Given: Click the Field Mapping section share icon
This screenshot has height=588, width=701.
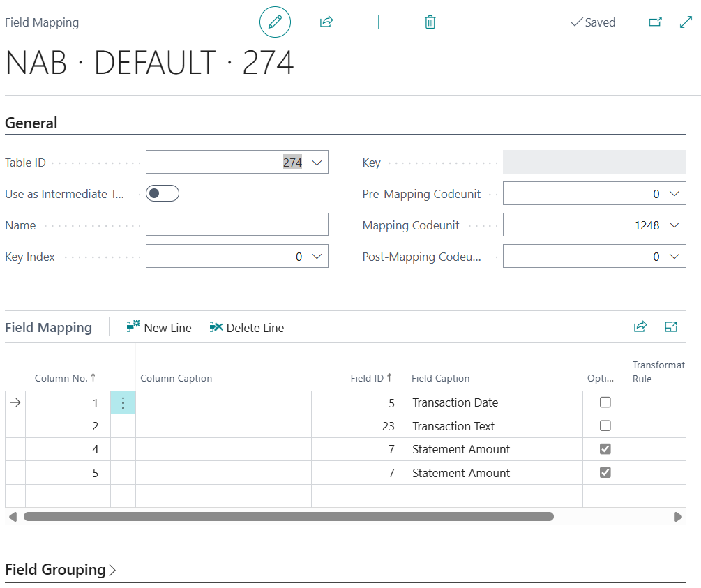Looking at the screenshot, I should click(640, 326).
